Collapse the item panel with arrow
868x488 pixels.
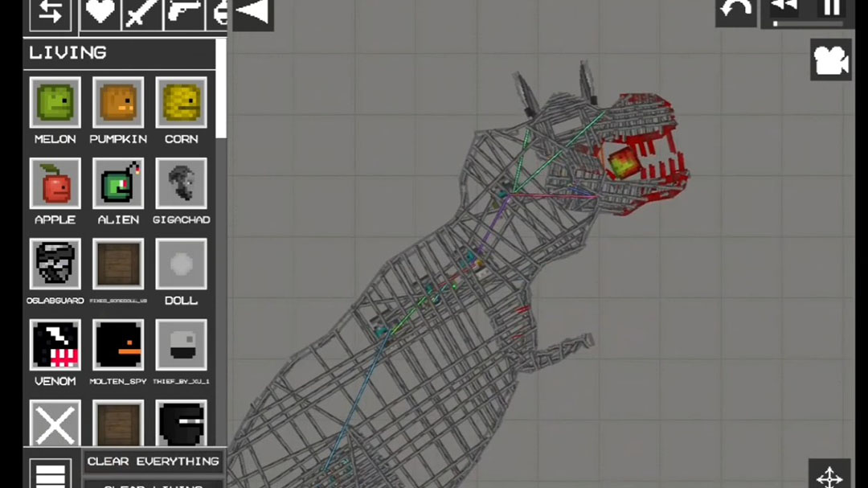(253, 14)
